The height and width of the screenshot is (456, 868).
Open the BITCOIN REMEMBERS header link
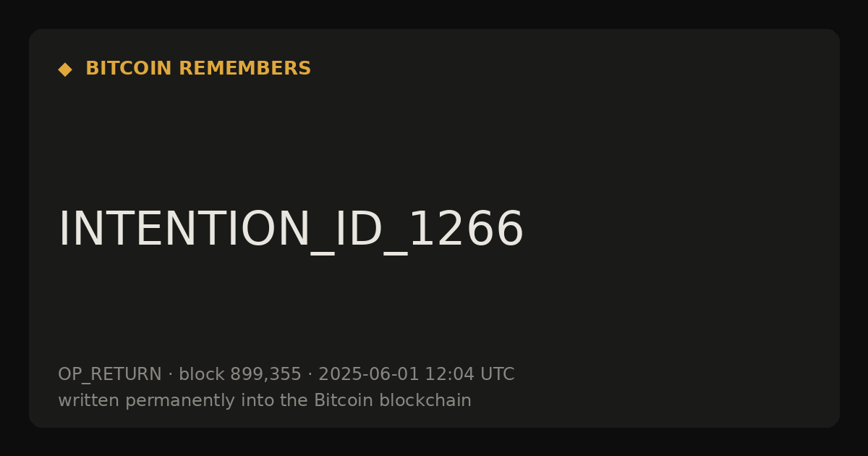click(198, 69)
